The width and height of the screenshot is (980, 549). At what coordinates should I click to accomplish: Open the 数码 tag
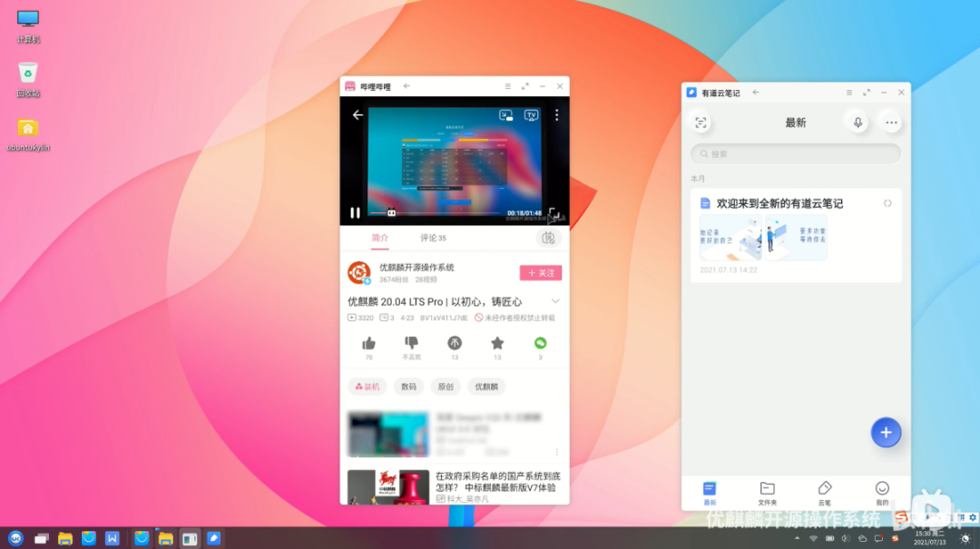[408, 387]
